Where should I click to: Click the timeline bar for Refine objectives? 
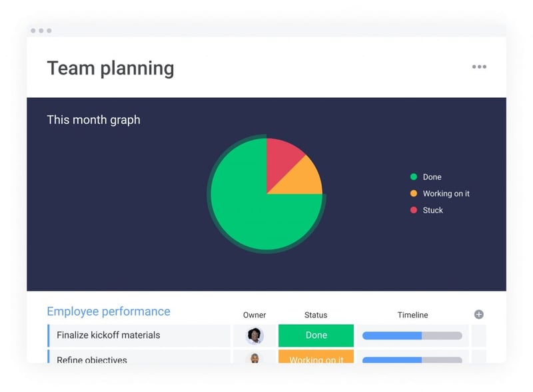click(x=412, y=360)
